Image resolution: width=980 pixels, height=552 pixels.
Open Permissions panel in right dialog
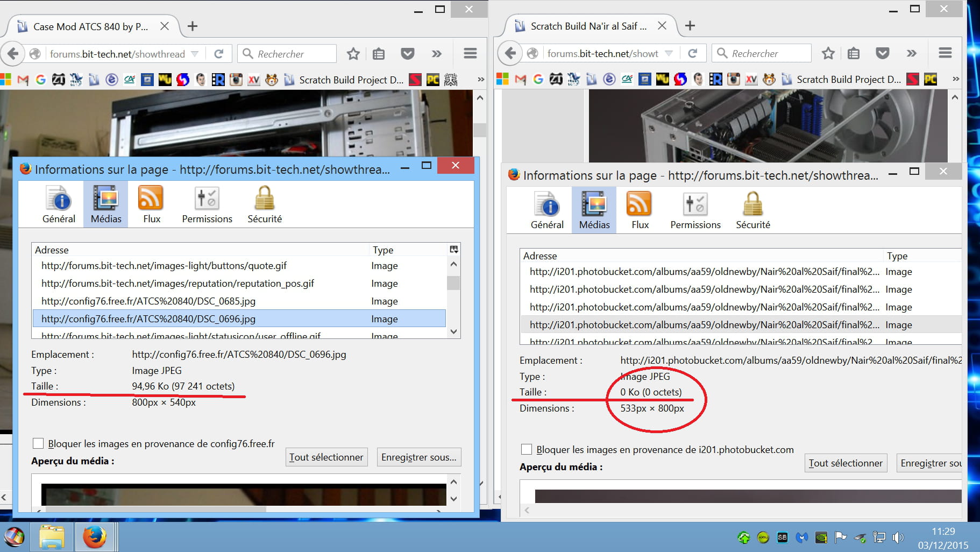(695, 210)
